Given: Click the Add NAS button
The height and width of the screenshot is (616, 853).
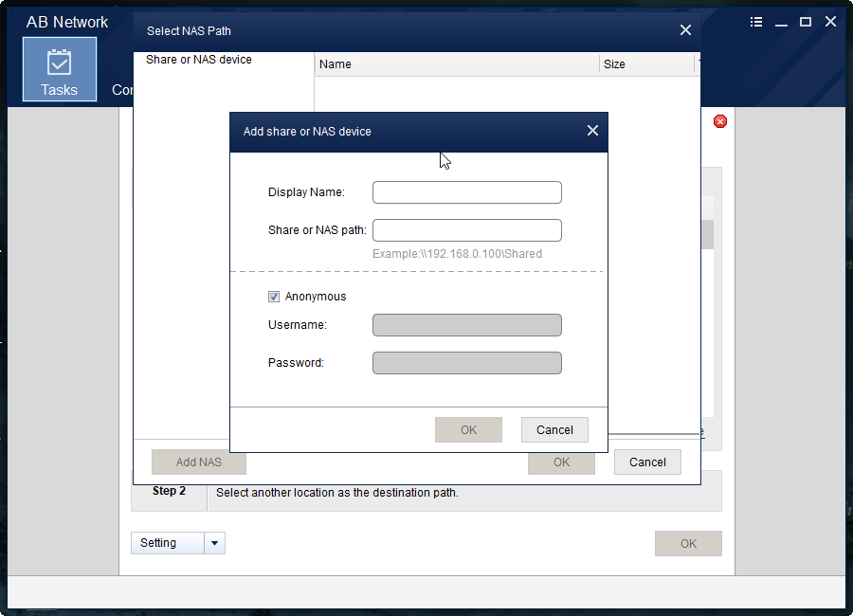Looking at the screenshot, I should [199, 462].
